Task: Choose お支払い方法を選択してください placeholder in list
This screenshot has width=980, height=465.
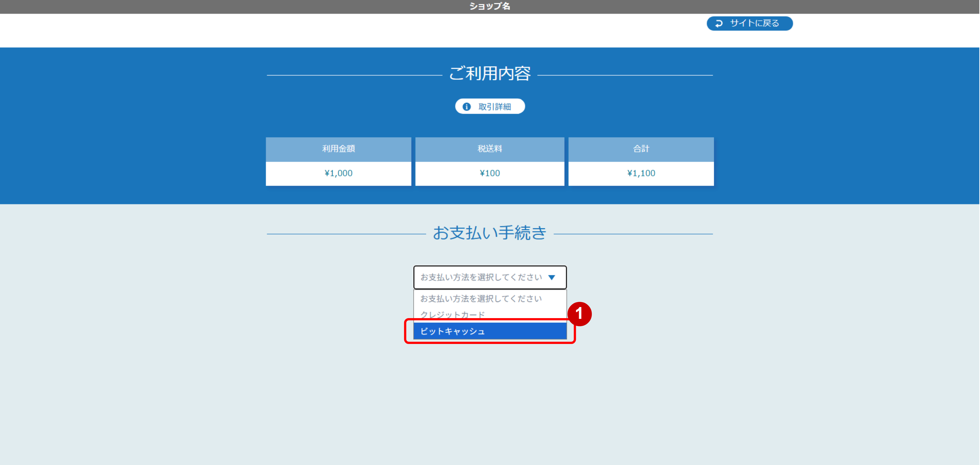Action: 490,299
